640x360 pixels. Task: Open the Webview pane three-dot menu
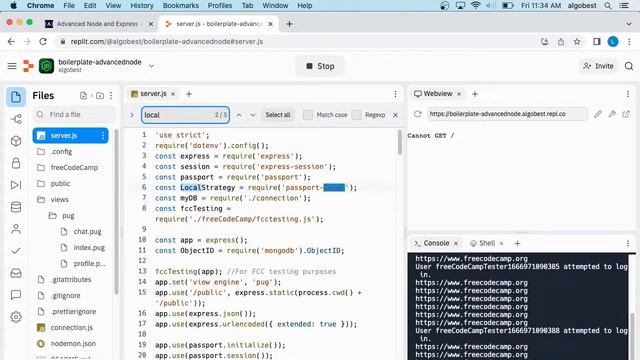point(628,94)
